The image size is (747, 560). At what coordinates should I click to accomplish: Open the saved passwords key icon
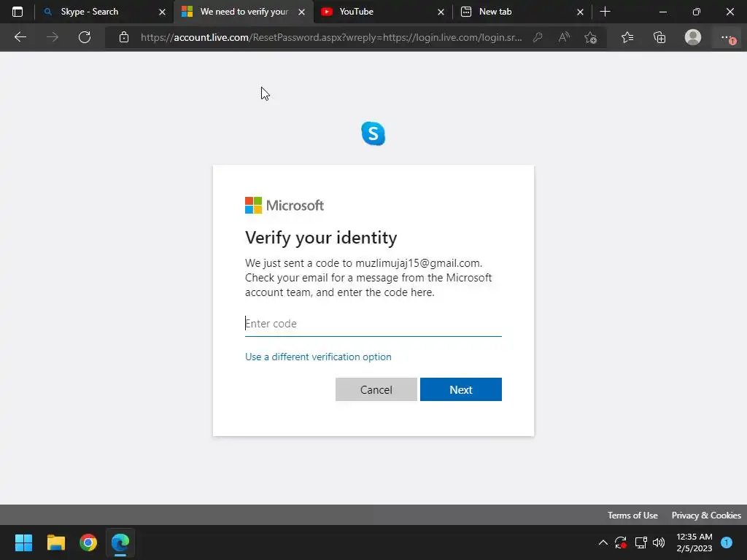click(538, 37)
